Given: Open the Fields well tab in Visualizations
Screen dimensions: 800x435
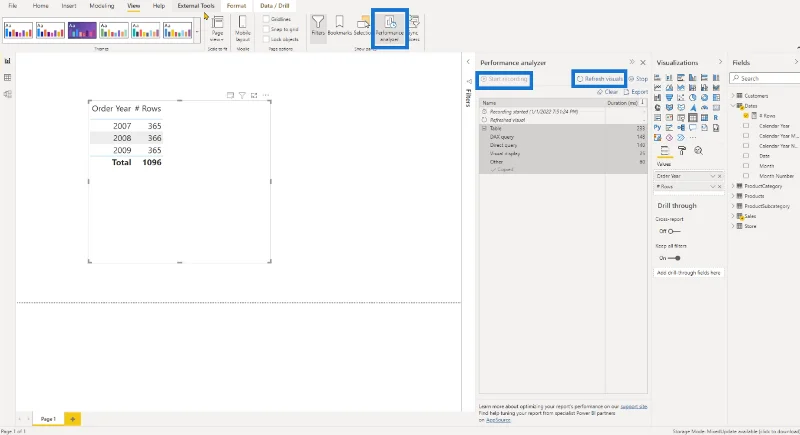Looking at the screenshot, I should pos(665,150).
